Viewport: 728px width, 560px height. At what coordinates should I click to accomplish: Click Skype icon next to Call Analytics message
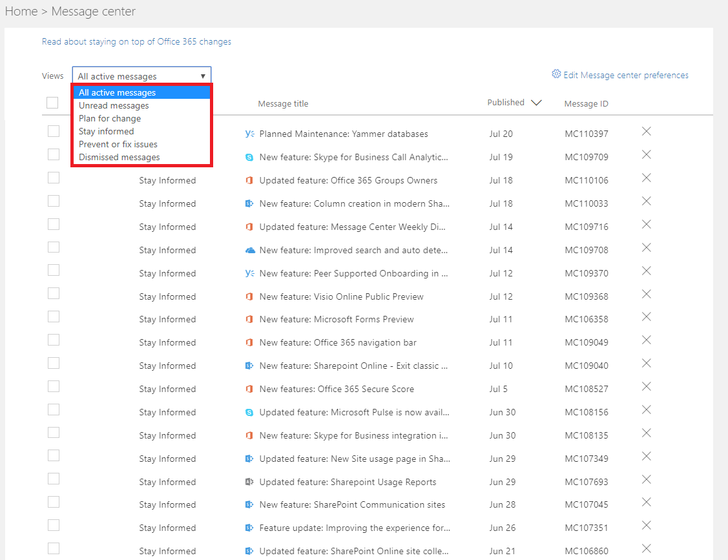[x=249, y=157]
